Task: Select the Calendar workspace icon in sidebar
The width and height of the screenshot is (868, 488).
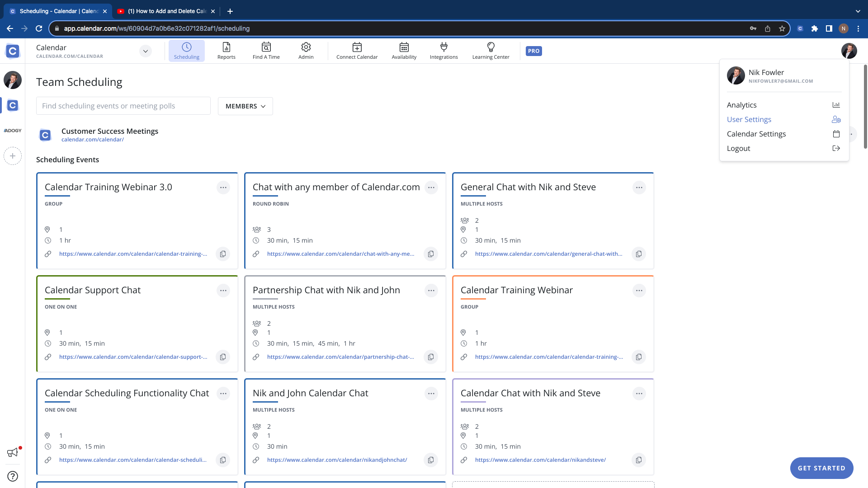Action: [x=13, y=105]
